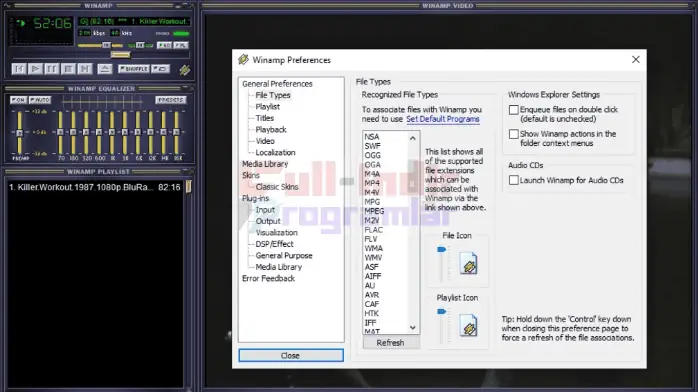The height and width of the screenshot is (392, 698).
Task: Close the Winamp Preferences dialog with X
Action: (x=636, y=60)
